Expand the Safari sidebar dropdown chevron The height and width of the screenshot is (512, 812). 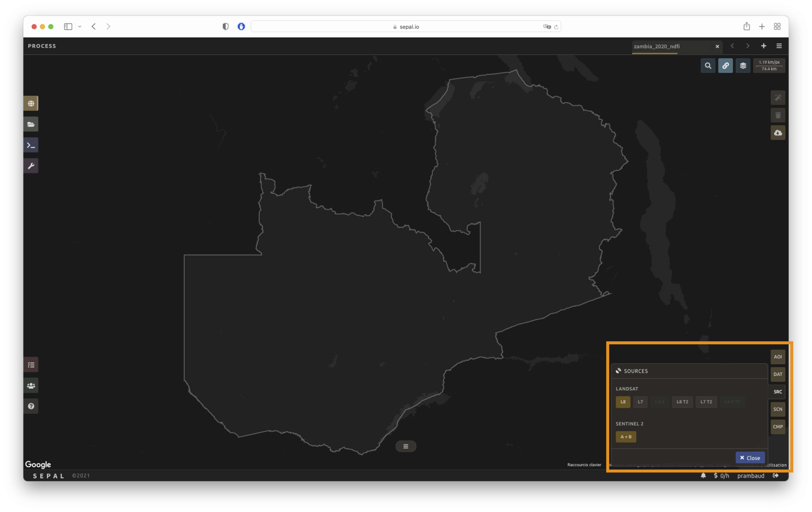click(80, 27)
